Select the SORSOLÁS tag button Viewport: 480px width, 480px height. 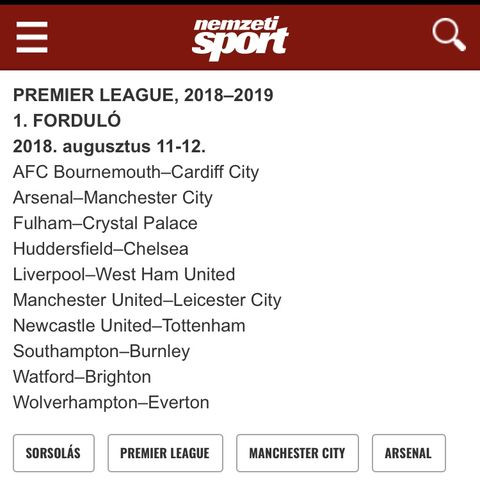(x=54, y=453)
